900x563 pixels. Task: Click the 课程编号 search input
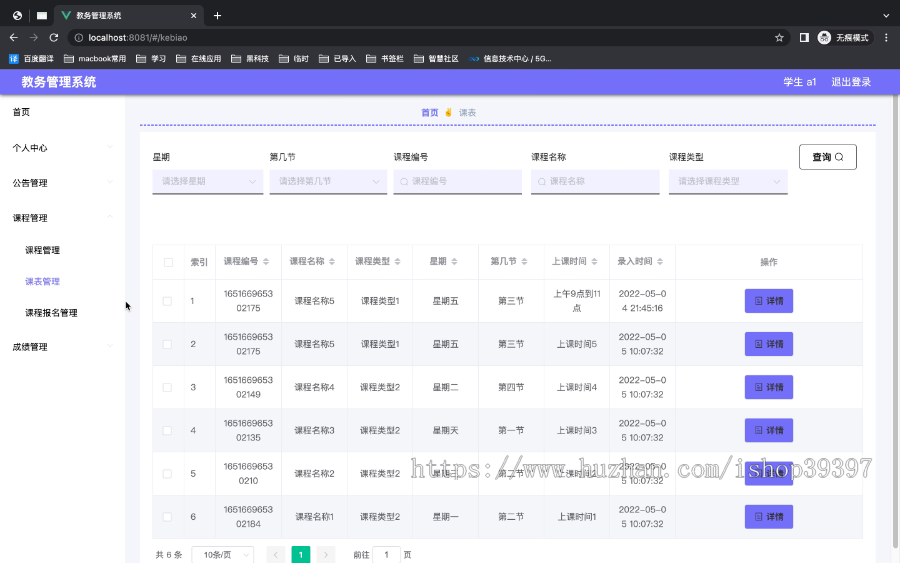[x=457, y=181]
